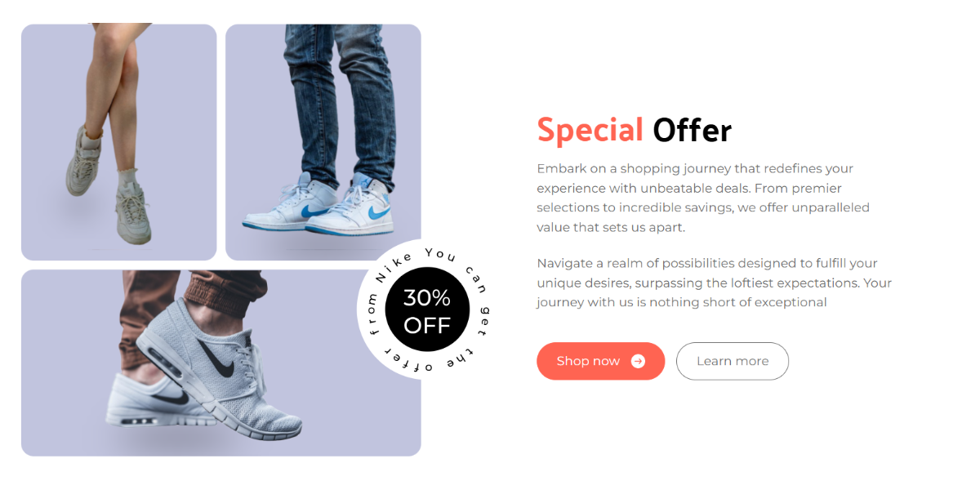
Task: Click the paragraph starting with Navigate a realm
Action: tap(715, 283)
